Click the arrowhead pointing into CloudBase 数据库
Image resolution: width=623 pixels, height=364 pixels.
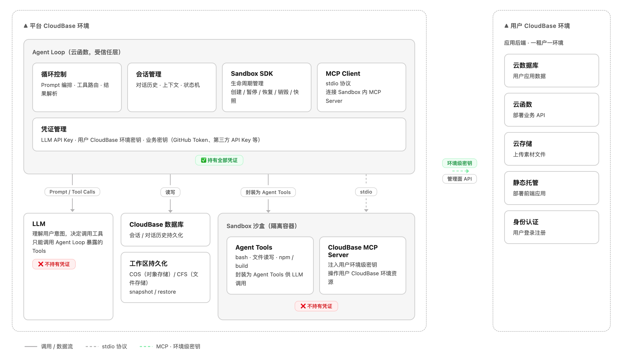170,211
